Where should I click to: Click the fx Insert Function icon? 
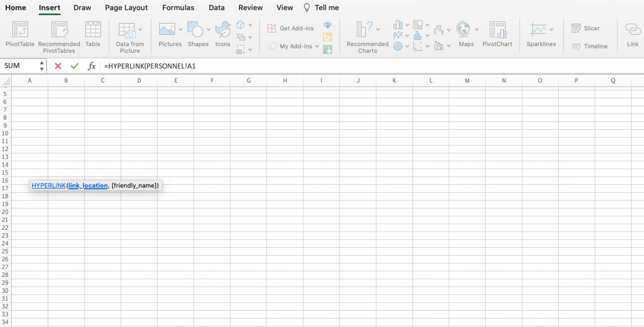pos(92,66)
